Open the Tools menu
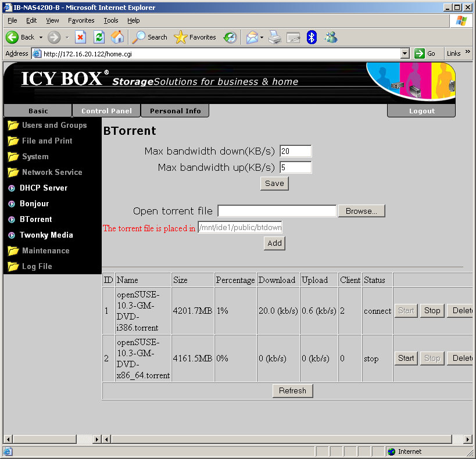Screen dimensions: 476x459 tap(111, 20)
